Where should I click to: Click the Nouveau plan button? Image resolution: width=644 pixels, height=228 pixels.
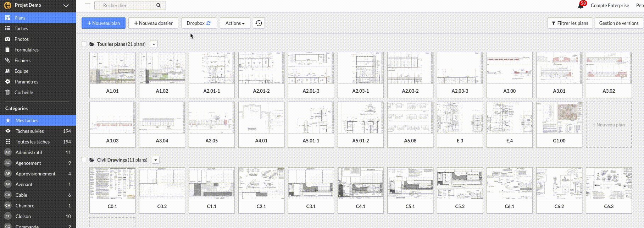pyautogui.click(x=103, y=23)
